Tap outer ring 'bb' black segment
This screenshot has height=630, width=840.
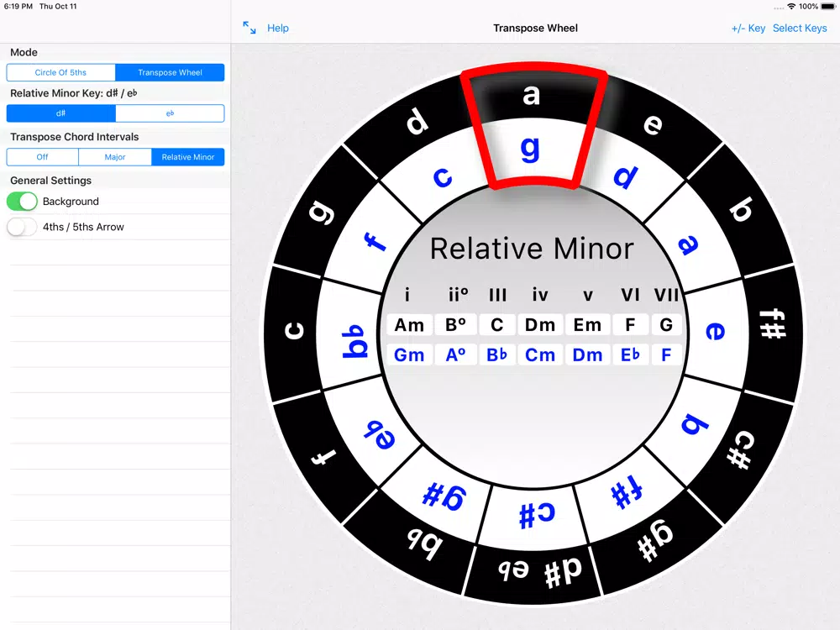coord(423,543)
